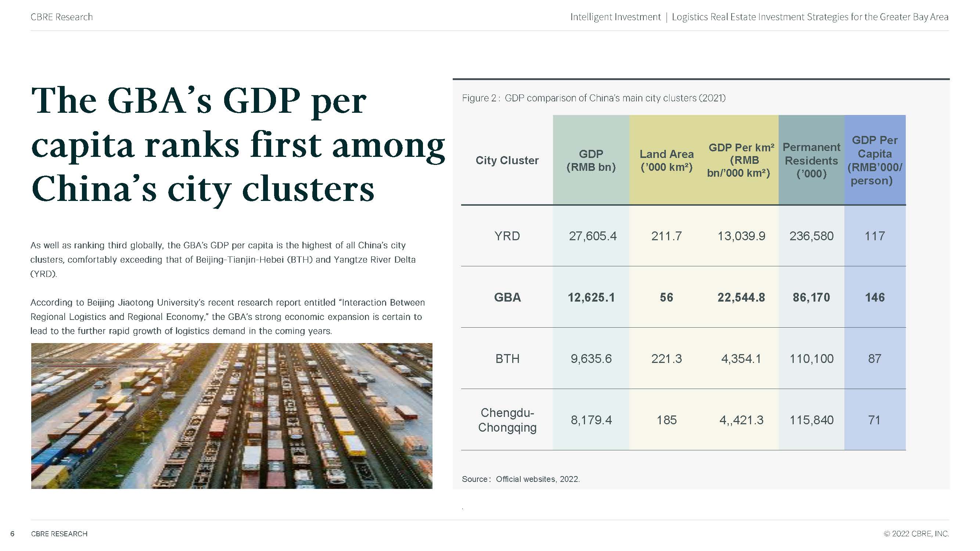Viewport: 980px width, 551px height.
Task: Select the Land Area column header
Action: [x=666, y=160]
